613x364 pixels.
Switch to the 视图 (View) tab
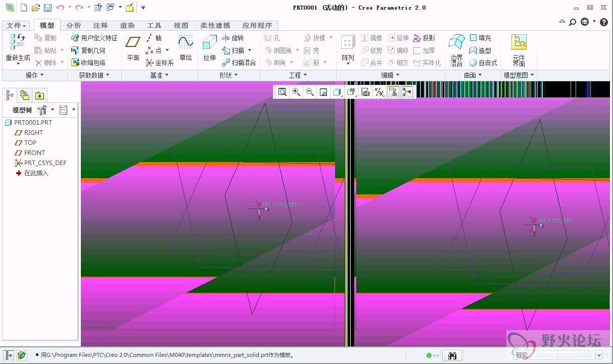coord(180,25)
